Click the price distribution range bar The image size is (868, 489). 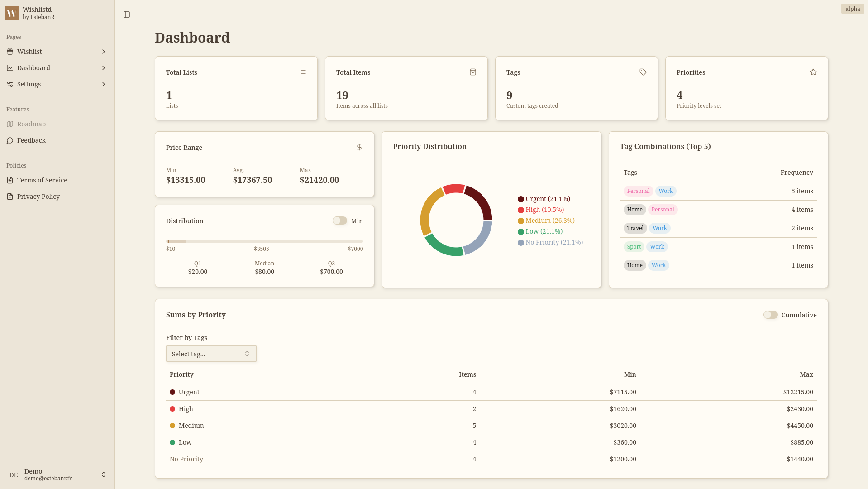tap(264, 241)
